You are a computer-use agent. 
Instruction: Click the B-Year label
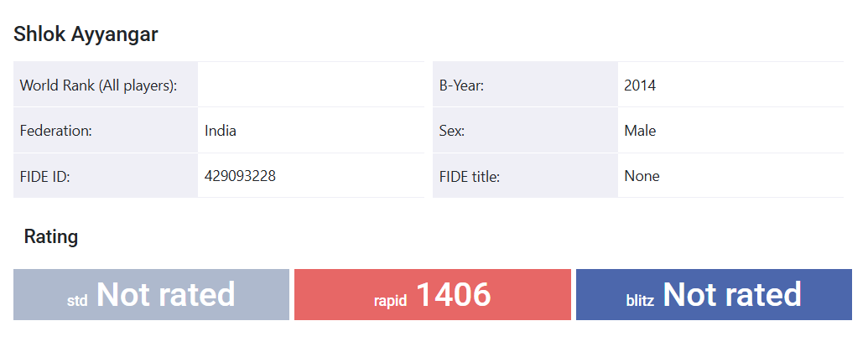[x=461, y=85]
